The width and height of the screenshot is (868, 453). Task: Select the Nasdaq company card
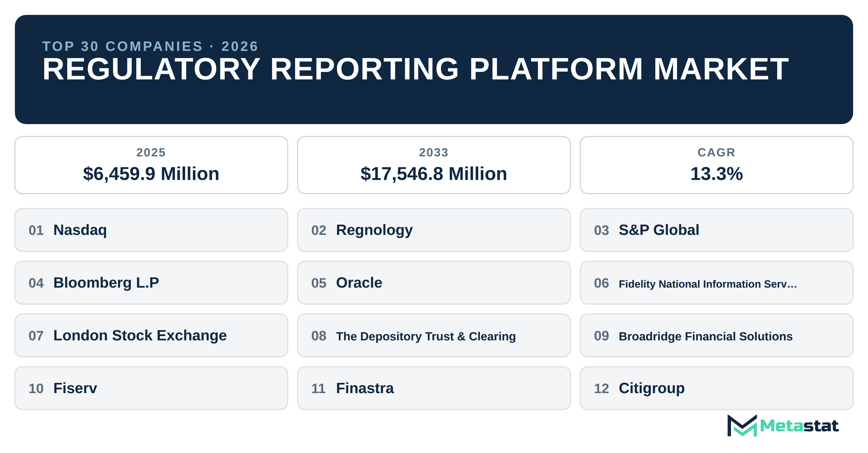coord(151,230)
